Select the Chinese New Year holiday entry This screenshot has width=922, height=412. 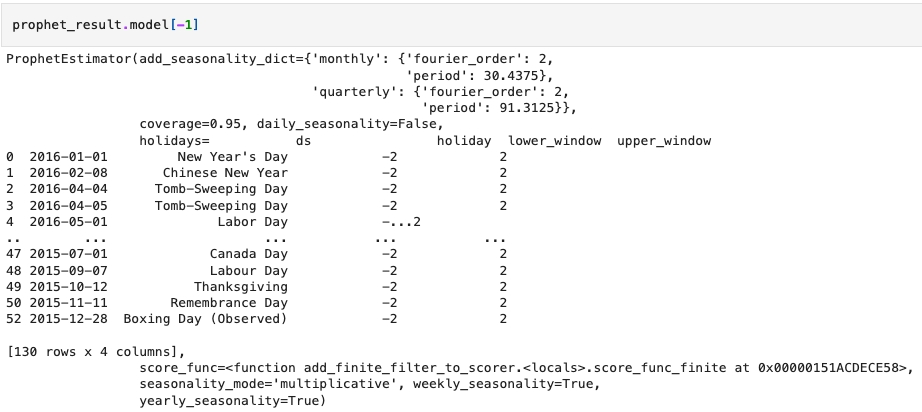pos(225,173)
